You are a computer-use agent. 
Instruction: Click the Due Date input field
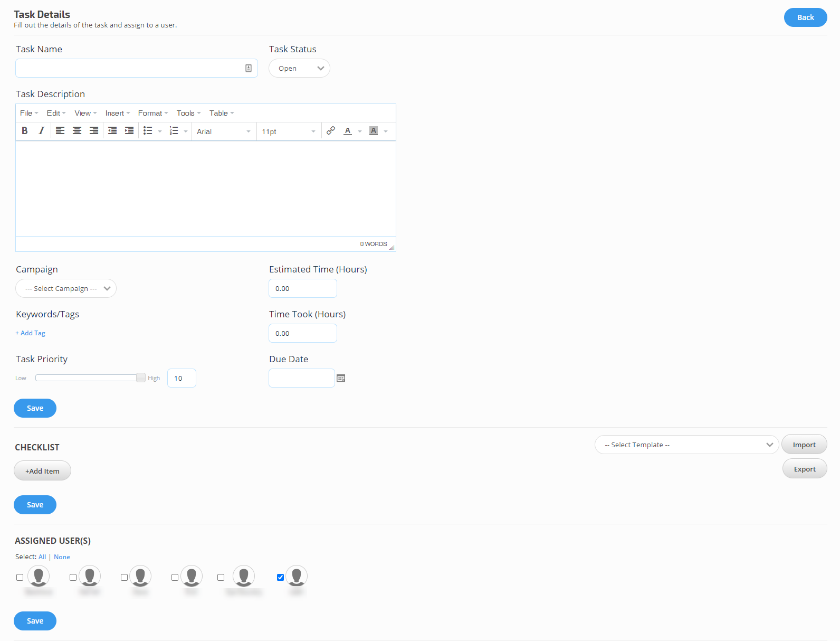coord(302,378)
